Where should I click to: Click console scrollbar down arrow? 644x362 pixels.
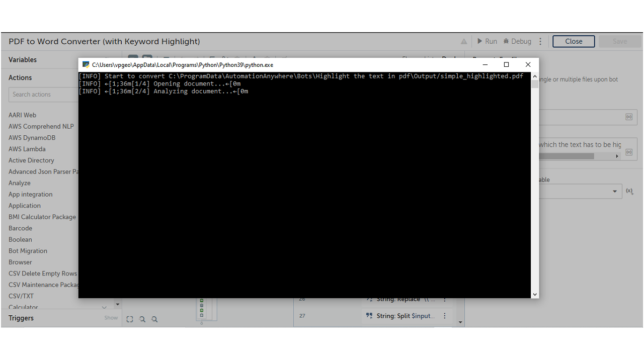pyautogui.click(x=535, y=294)
